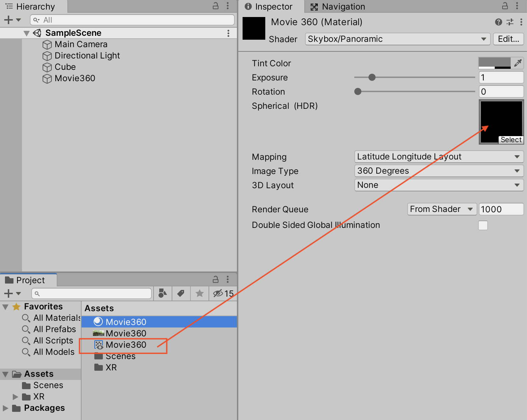
Task: Click the favorites star icon in Project toolbar
Action: click(x=200, y=293)
